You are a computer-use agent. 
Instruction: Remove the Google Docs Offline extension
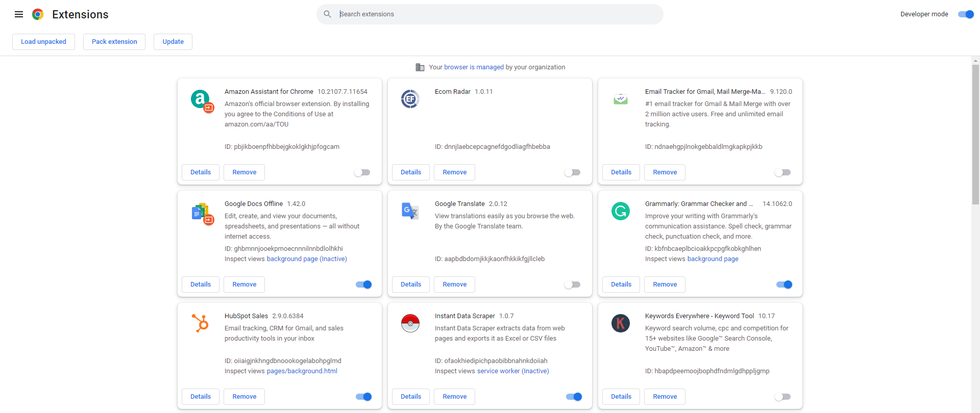point(244,285)
